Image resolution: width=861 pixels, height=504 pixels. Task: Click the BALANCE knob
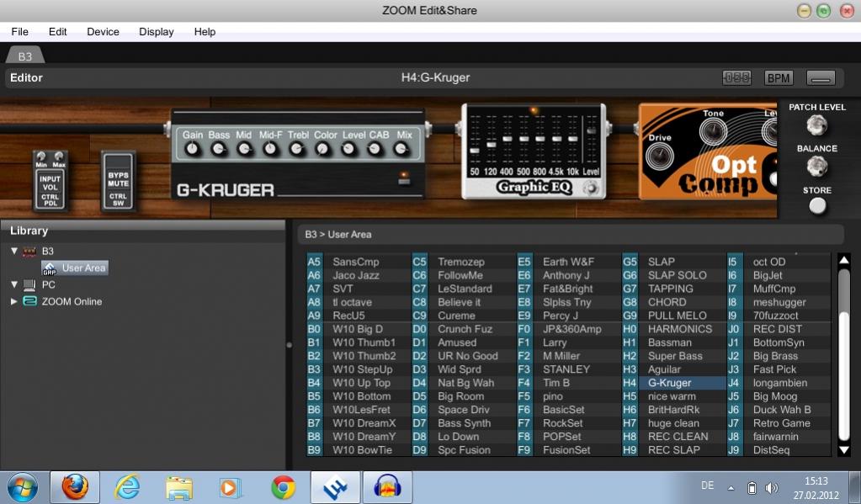(x=816, y=166)
